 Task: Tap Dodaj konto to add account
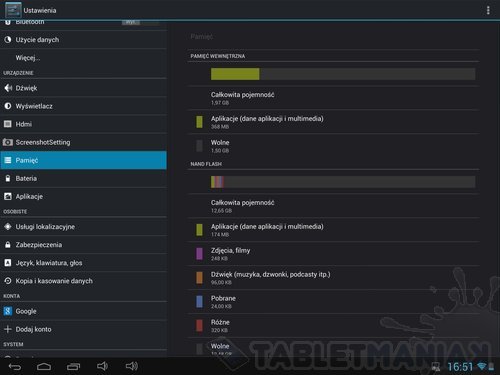click(83, 329)
